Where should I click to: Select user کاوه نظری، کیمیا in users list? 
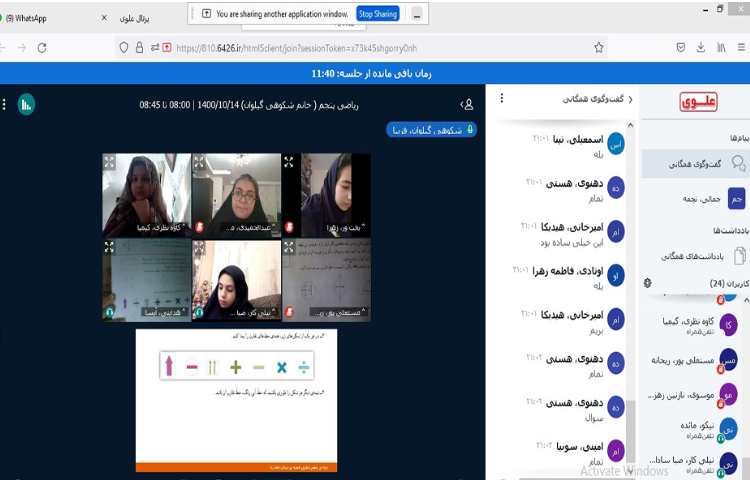tap(695, 325)
